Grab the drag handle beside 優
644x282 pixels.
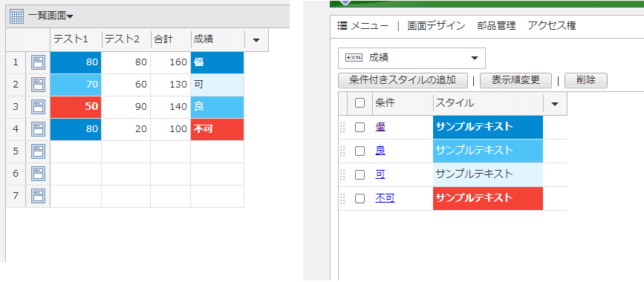pos(342,128)
